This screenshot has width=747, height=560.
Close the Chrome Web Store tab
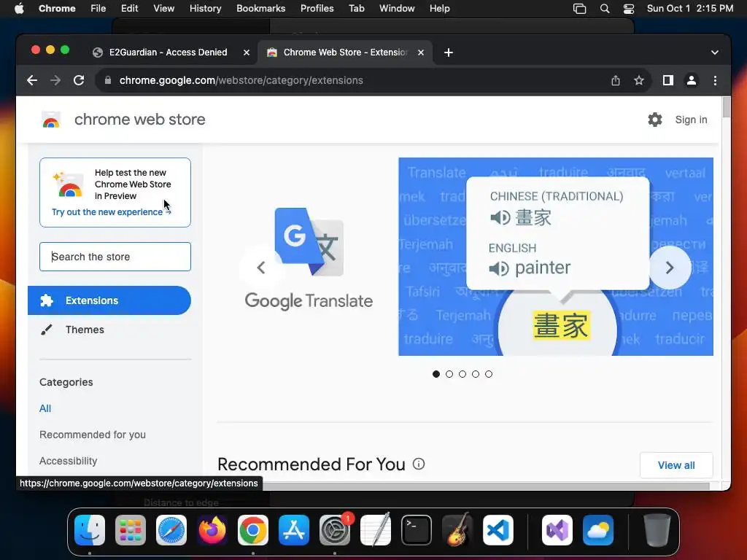[421, 52]
